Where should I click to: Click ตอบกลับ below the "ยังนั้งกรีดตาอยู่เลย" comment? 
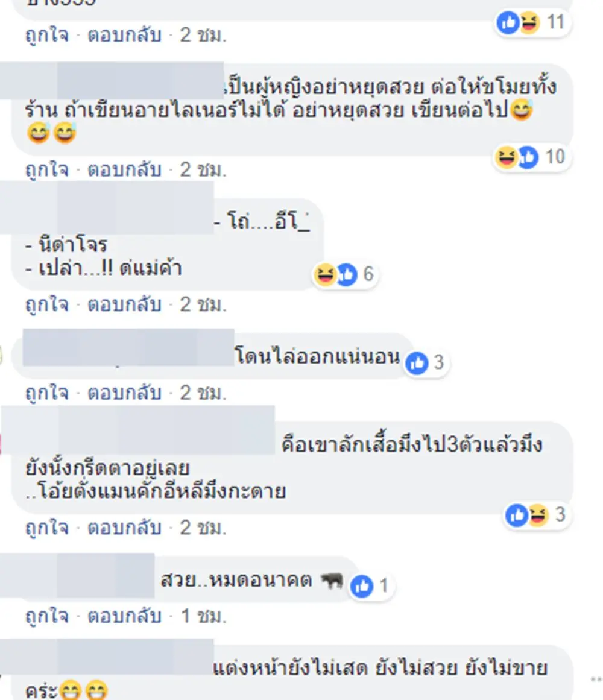click(x=125, y=528)
